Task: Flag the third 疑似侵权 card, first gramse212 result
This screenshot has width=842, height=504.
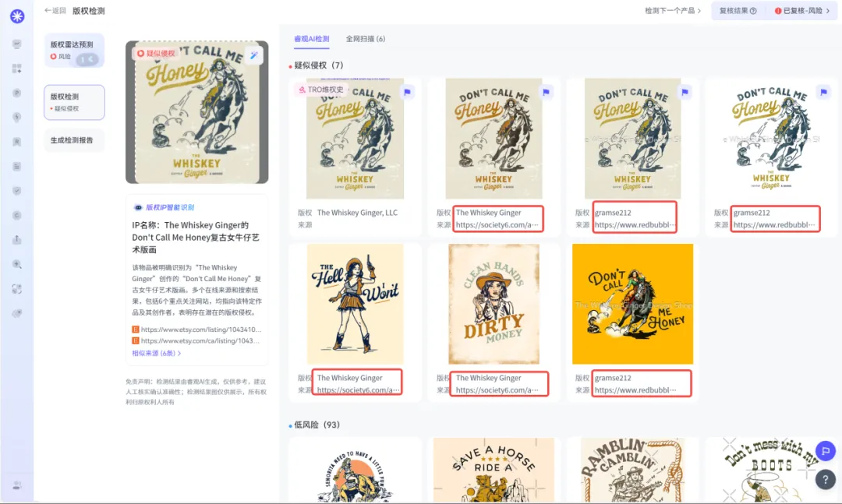Action: point(685,92)
